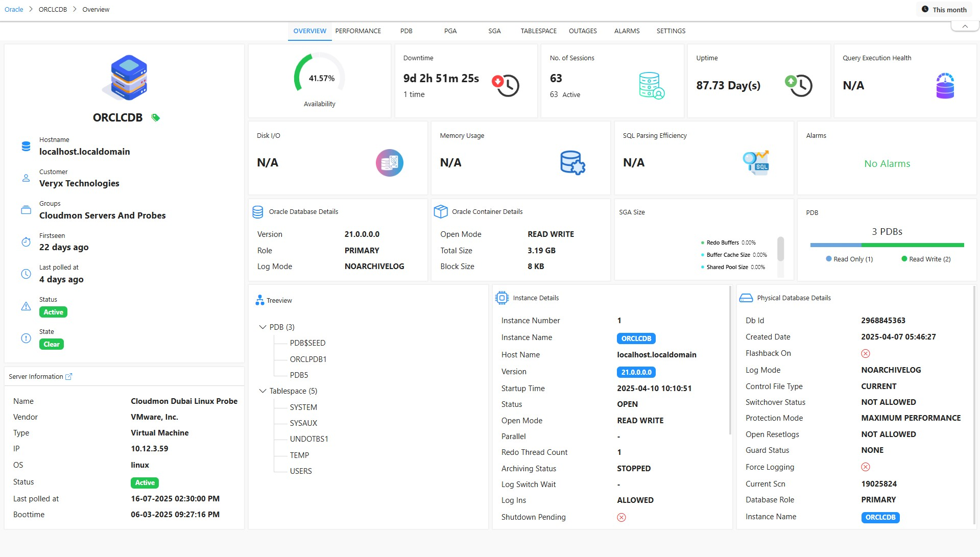Click the Sessions database icon
The image size is (980, 557).
(x=651, y=85)
